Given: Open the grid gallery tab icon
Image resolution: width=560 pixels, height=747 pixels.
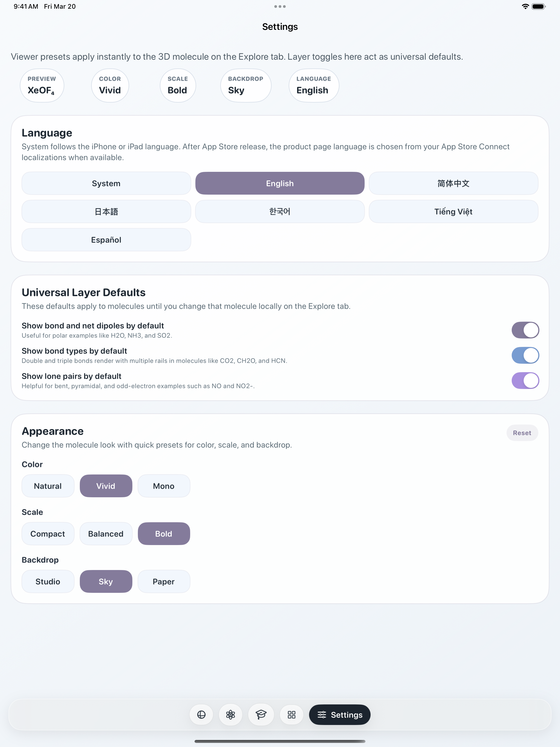Looking at the screenshot, I should tap(292, 715).
